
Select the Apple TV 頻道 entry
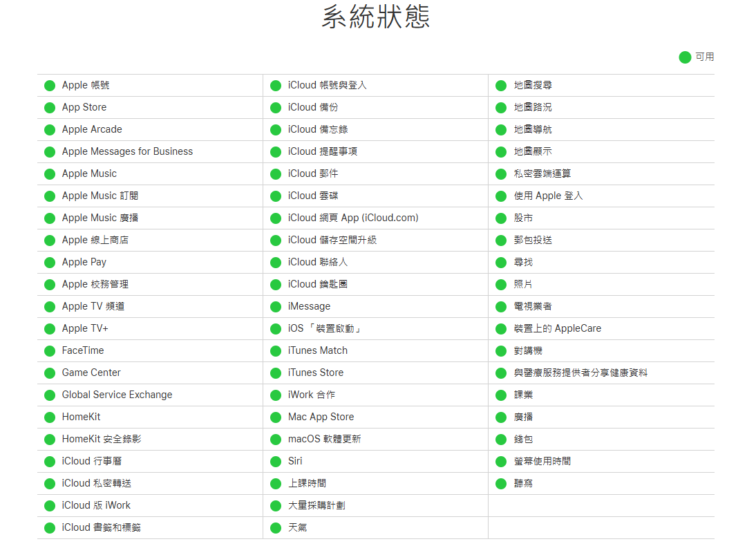93,306
